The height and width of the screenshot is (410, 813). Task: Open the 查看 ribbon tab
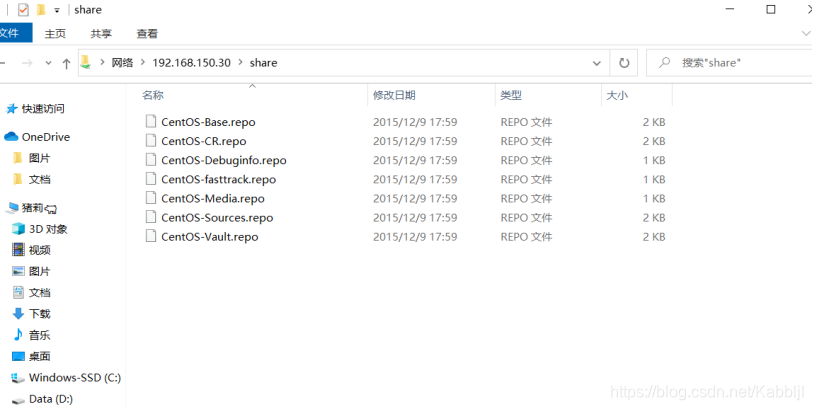point(147,34)
